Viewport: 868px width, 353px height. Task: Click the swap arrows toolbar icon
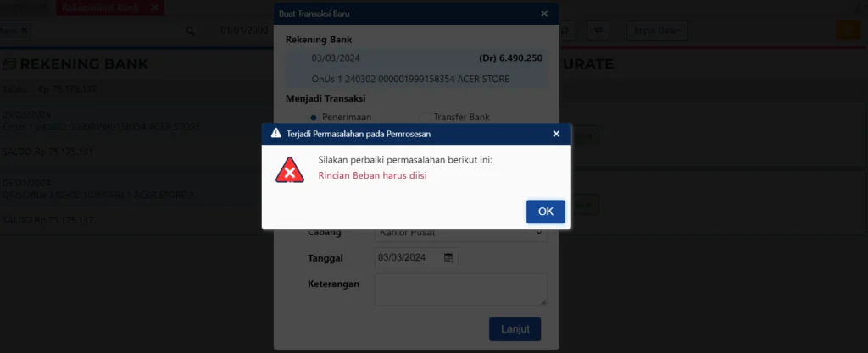(x=598, y=30)
